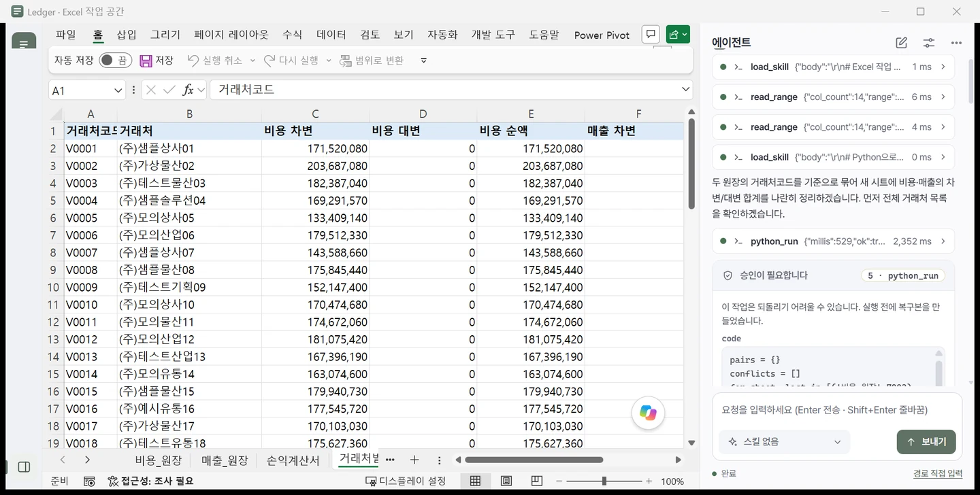Click the vertical sheet scrollbar thumb
This screenshot has width=980, height=495.
(691, 164)
